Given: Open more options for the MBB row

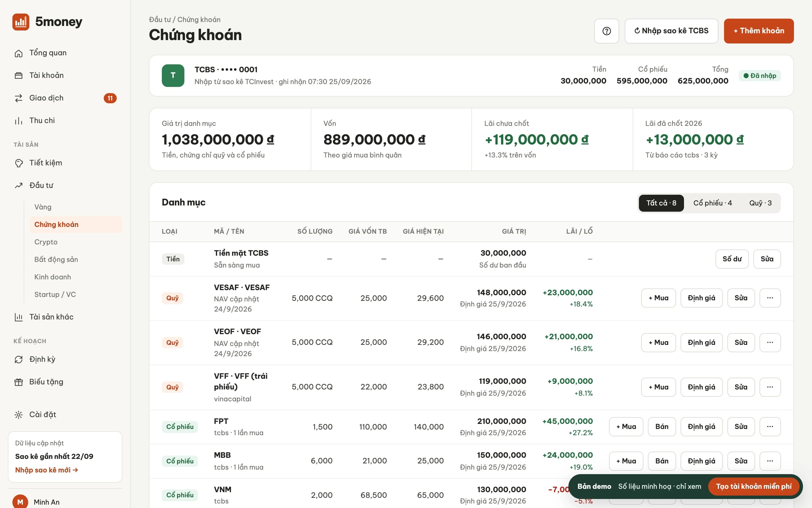Looking at the screenshot, I should [x=770, y=461].
